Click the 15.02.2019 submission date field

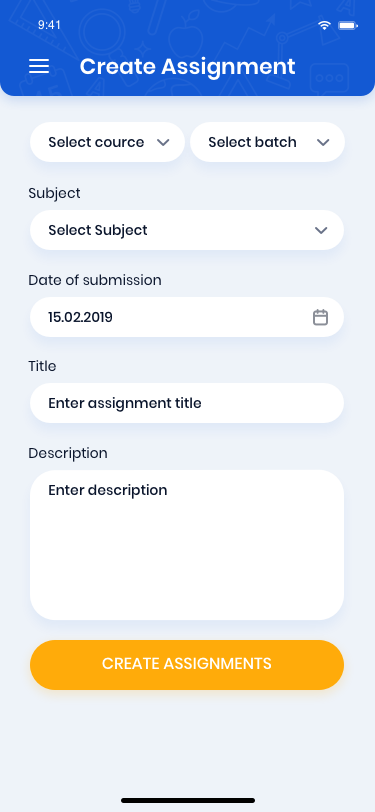pos(187,317)
